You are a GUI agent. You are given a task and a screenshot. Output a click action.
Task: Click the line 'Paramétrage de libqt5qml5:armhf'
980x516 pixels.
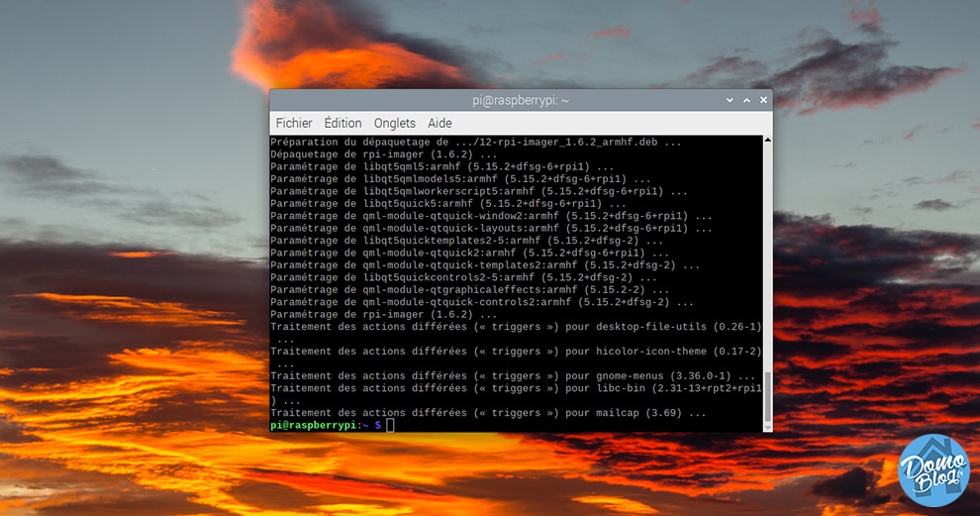tap(441, 167)
